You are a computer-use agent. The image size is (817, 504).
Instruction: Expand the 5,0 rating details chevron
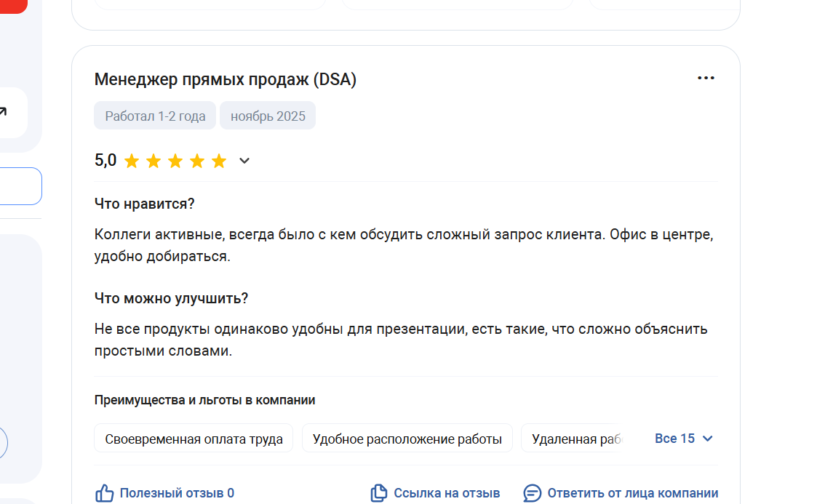click(x=244, y=161)
